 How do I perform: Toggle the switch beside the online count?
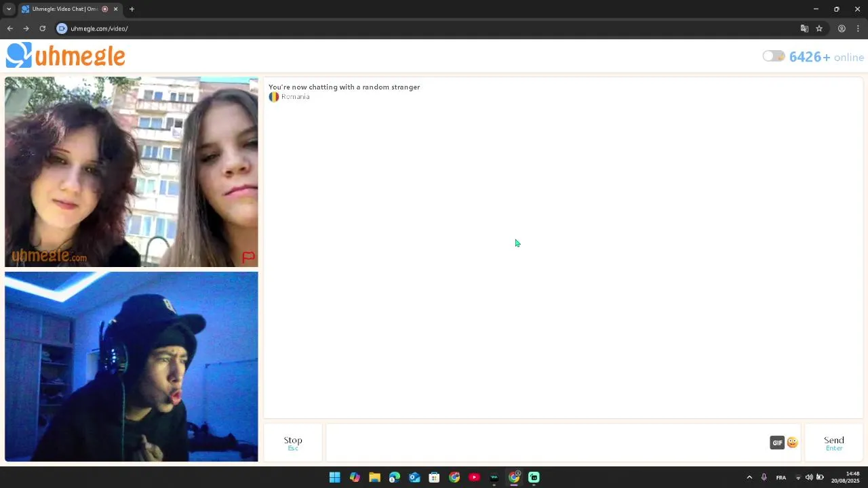(774, 56)
